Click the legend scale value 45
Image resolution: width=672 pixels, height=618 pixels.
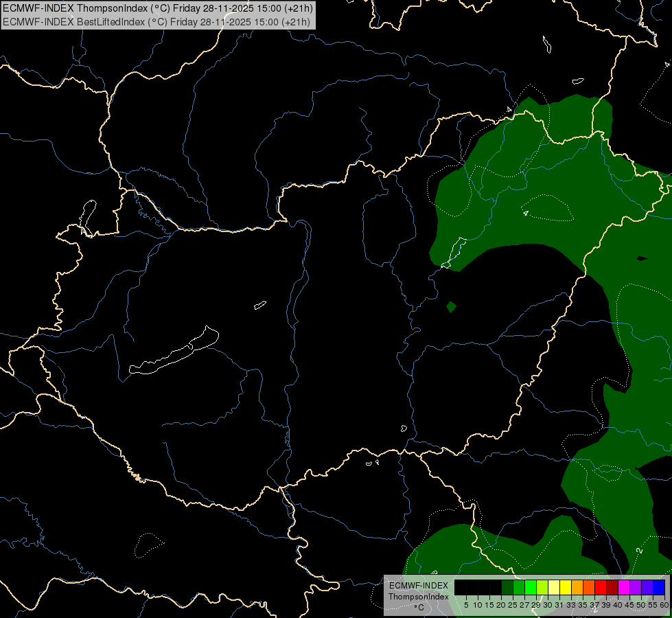pyautogui.click(x=629, y=605)
